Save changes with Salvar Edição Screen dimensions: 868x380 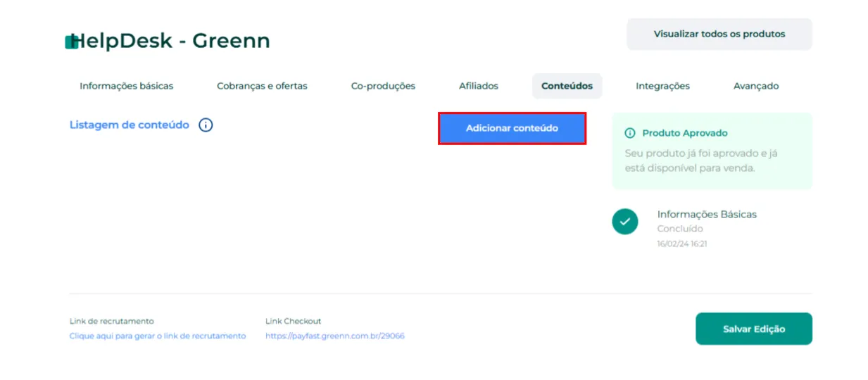click(754, 329)
